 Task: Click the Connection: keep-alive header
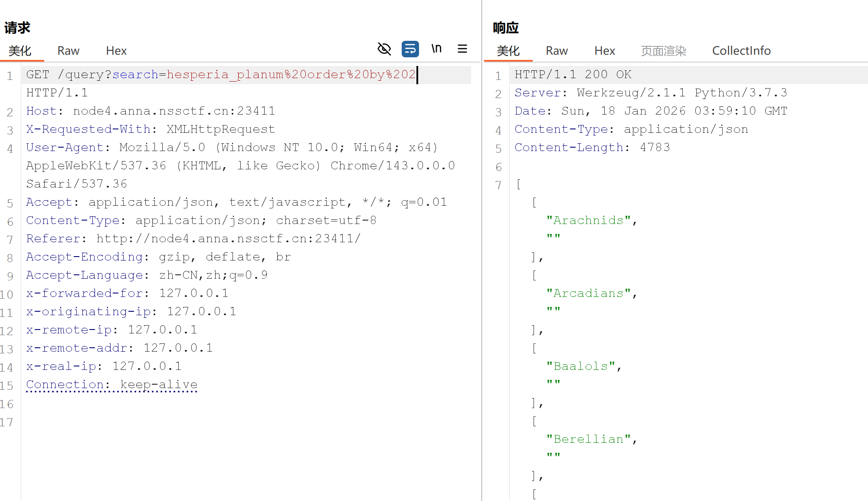tap(111, 385)
